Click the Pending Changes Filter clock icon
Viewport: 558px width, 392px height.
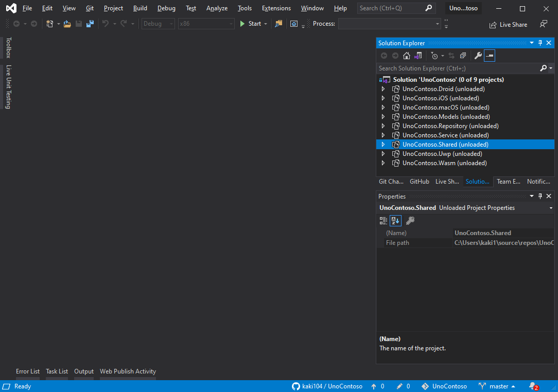(x=434, y=56)
